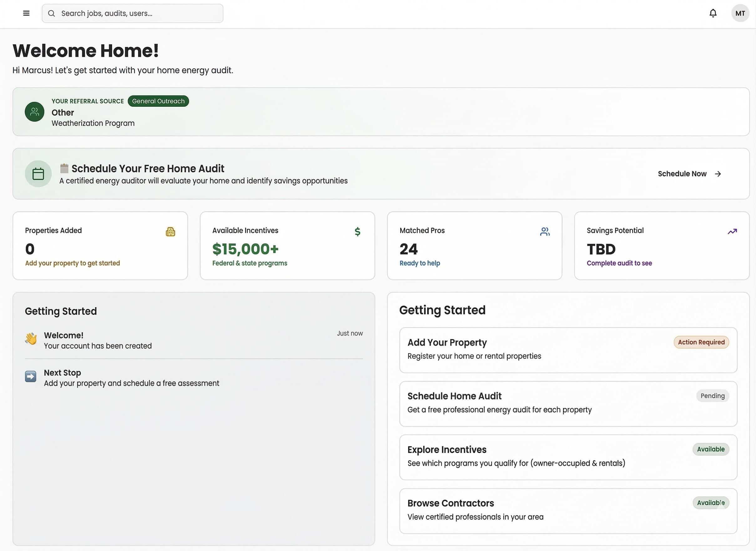Click the General Outreach badge
This screenshot has height=551, width=756.
click(158, 101)
